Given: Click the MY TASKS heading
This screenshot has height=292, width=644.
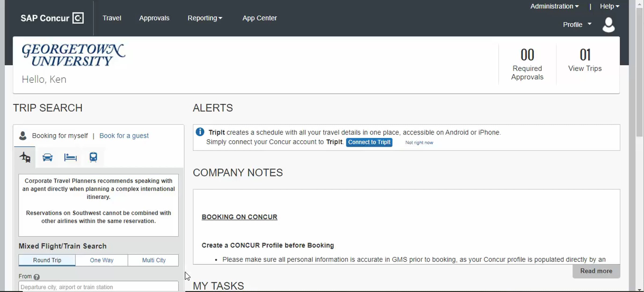Looking at the screenshot, I should (218, 286).
